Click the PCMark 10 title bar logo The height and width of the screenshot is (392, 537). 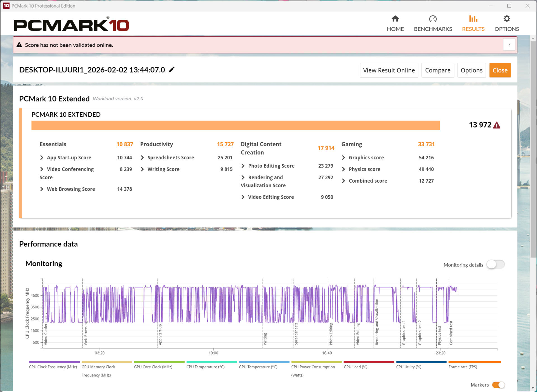[6, 6]
